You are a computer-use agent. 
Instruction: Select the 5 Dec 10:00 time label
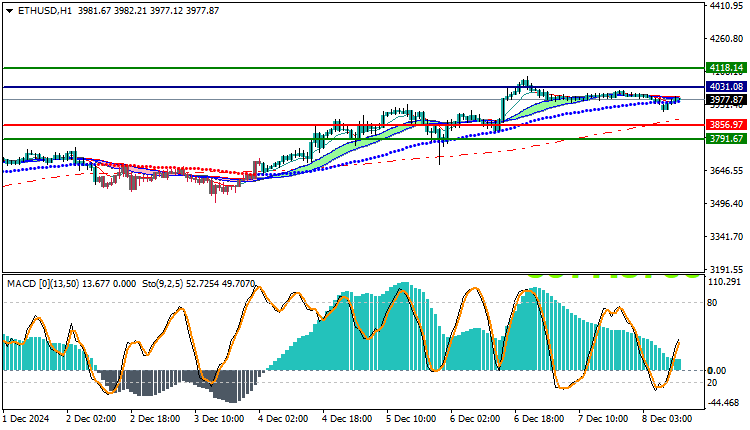point(411,419)
